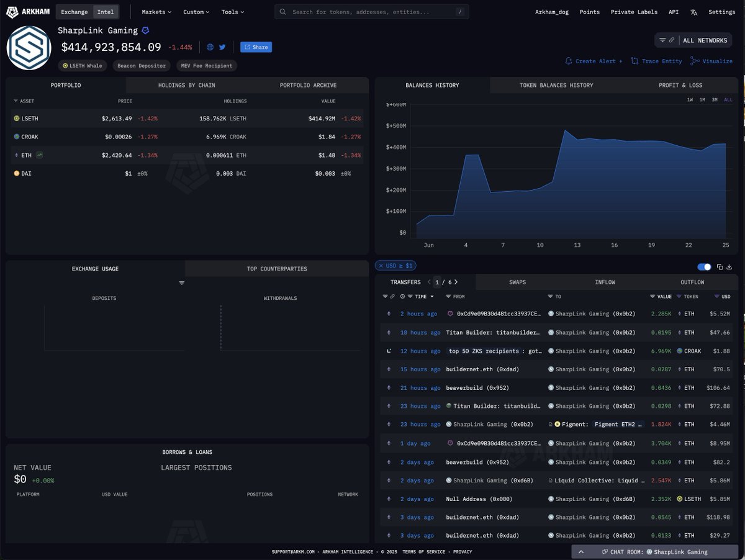
Task: Click the clock icon beside TIME header
Action: pos(403,297)
